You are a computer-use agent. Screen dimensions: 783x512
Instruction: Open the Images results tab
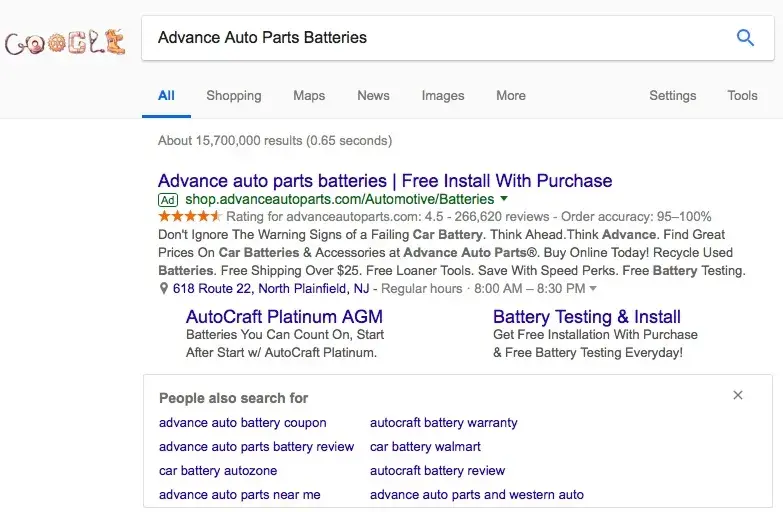coord(442,95)
